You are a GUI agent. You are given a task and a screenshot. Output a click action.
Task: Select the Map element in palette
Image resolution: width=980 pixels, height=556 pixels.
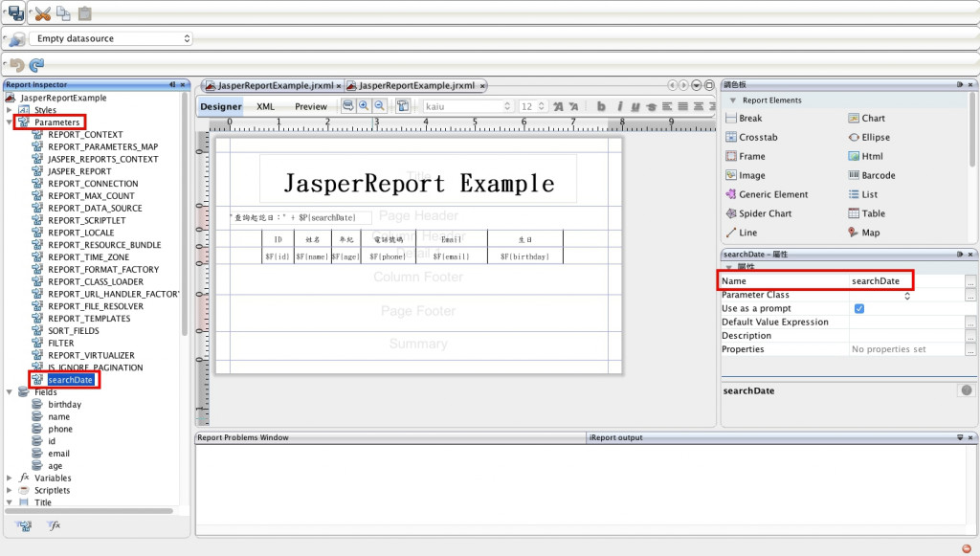click(x=864, y=233)
